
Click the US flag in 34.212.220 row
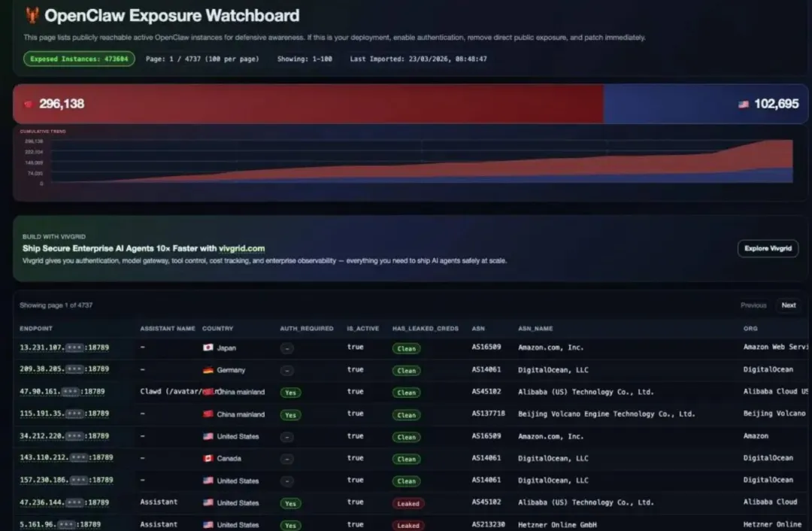[x=208, y=436]
